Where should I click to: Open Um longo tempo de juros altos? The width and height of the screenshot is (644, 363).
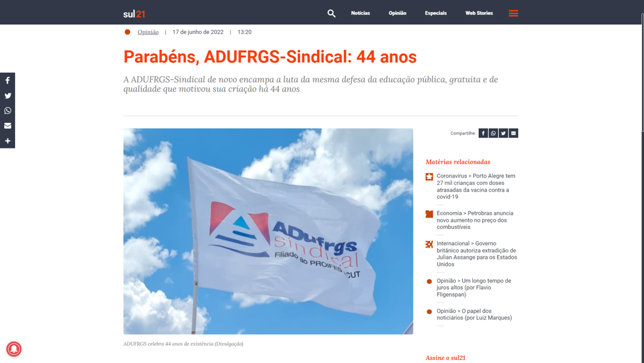click(x=474, y=287)
